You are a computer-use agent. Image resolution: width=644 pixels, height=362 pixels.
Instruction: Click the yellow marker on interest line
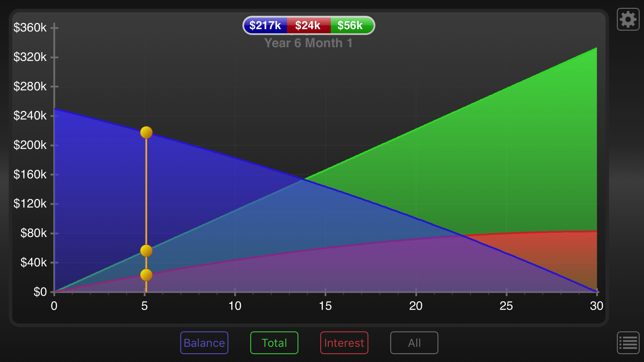point(146,275)
